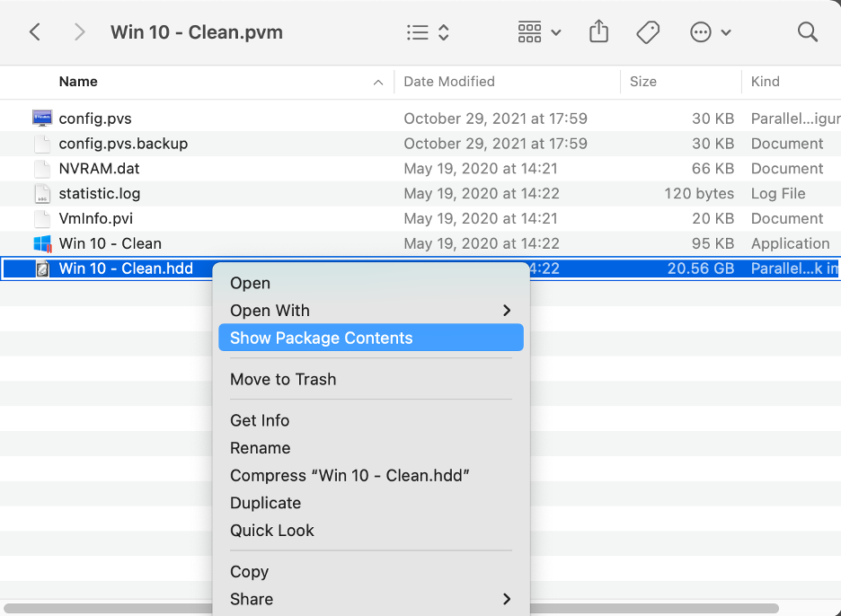The image size is (841, 616).
Task: Click the window title Win 10 - Clean.pvm
Action: coord(197,32)
